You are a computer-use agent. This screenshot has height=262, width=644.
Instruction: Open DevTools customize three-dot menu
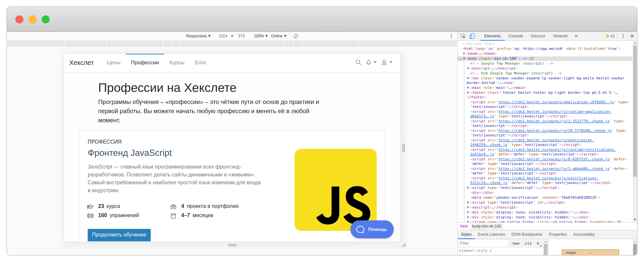click(x=623, y=36)
